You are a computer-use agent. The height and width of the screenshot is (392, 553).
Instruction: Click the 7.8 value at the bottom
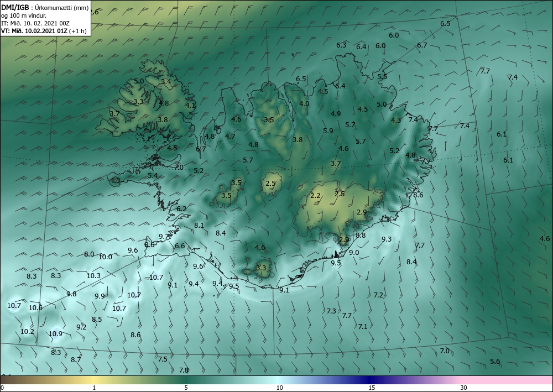tap(184, 370)
